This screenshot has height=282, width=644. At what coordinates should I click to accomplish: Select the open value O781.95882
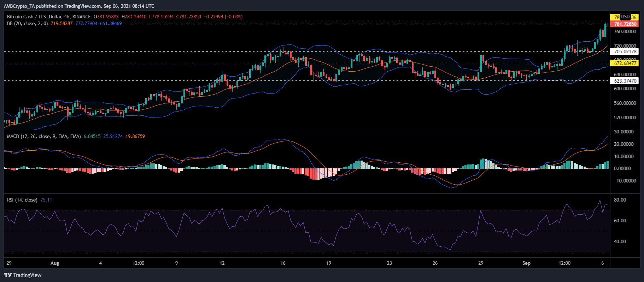[x=106, y=17]
